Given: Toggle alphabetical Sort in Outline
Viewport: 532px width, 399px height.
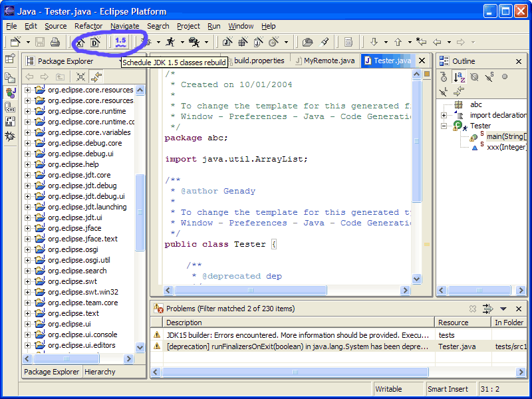Looking at the screenshot, I should coord(459,77).
